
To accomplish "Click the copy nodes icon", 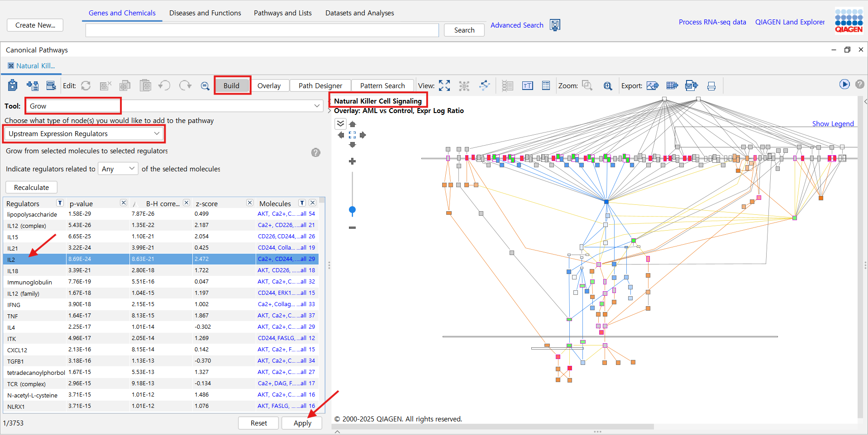I will click(x=125, y=85).
